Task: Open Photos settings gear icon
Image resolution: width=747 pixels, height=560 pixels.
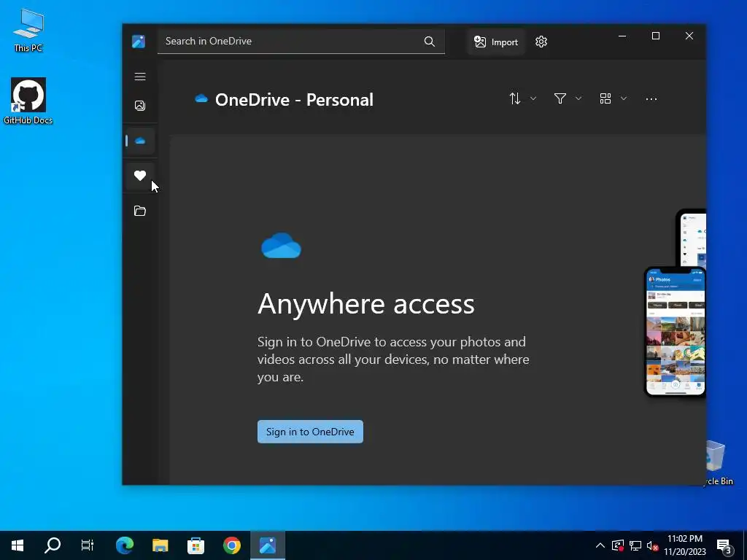Action: click(x=541, y=42)
